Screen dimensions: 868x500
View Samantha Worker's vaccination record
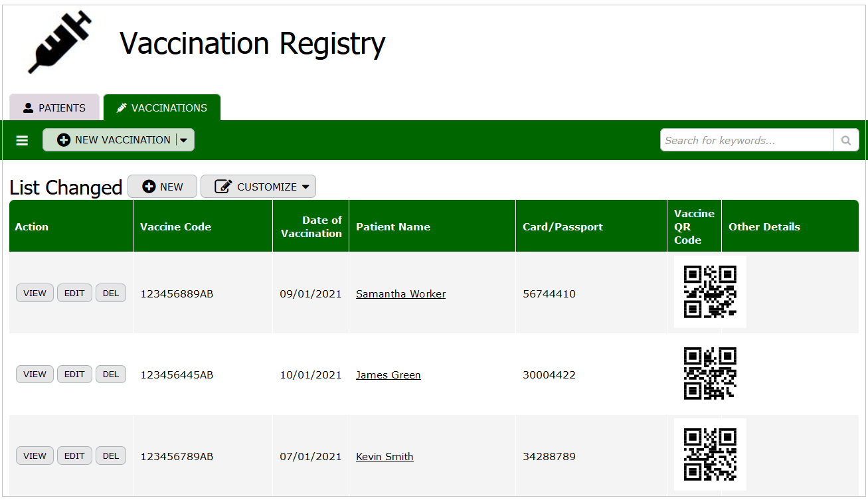(35, 293)
